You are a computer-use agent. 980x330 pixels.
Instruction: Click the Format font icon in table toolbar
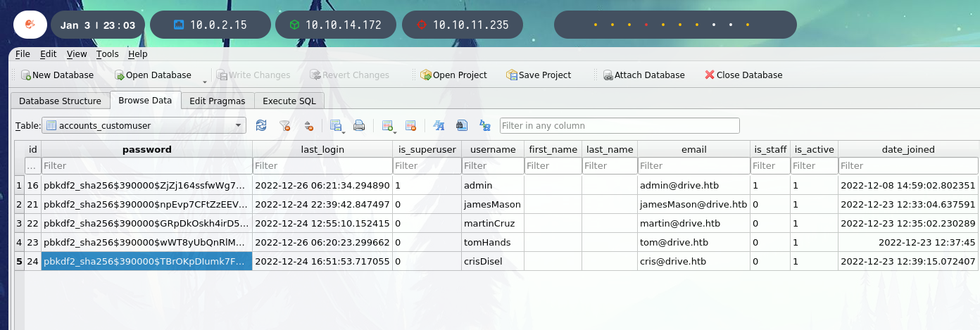[x=439, y=126]
